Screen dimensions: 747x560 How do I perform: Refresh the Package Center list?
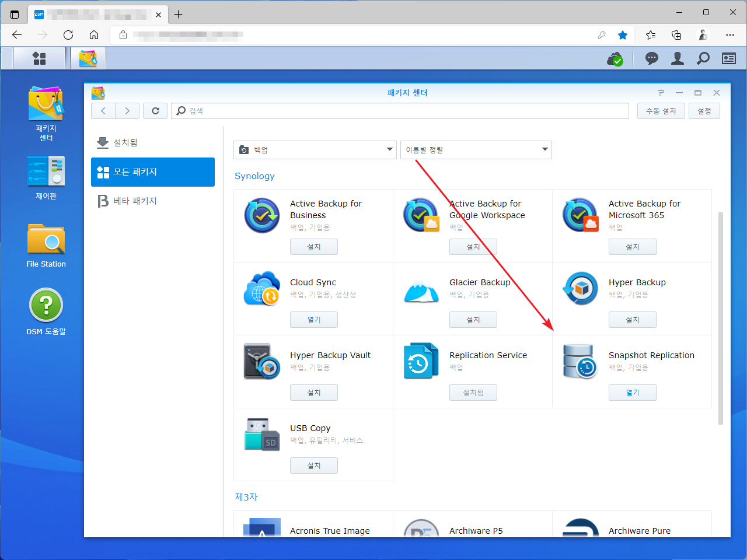(x=155, y=111)
